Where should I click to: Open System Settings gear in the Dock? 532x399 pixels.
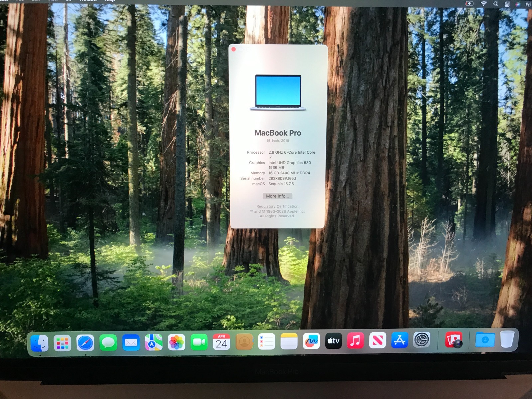[x=422, y=340]
